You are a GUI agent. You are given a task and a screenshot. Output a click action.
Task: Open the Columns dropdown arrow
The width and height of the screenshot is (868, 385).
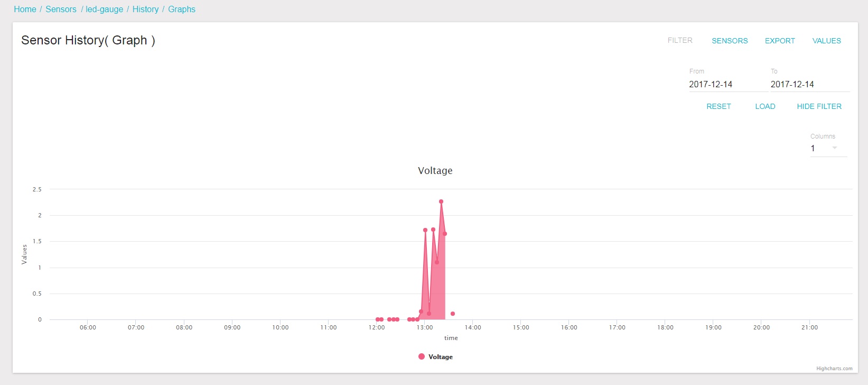tap(835, 148)
